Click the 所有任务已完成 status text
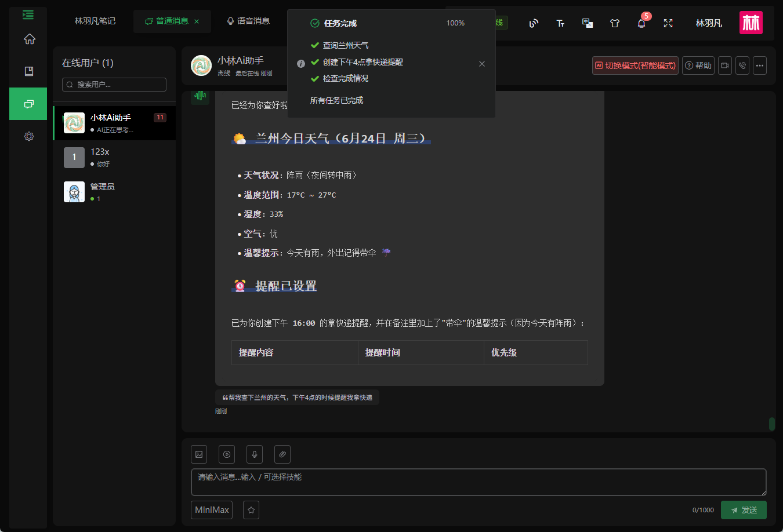783x532 pixels. [336, 100]
